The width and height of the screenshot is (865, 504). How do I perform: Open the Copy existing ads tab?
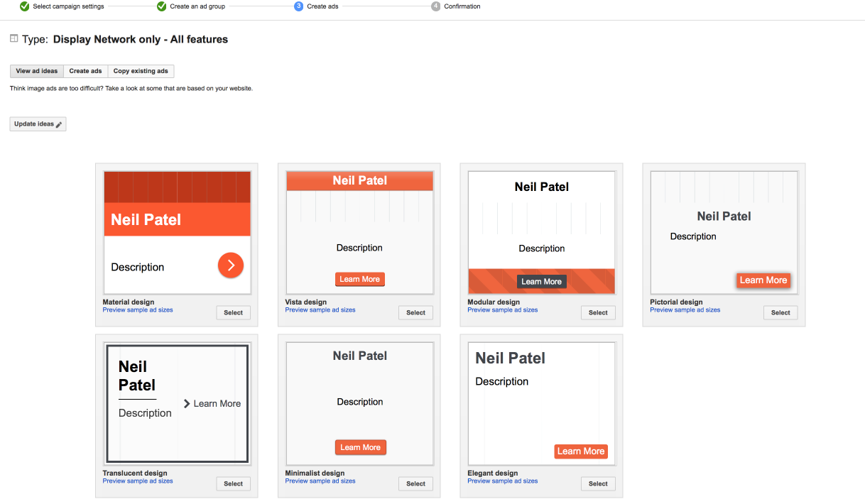coord(141,71)
